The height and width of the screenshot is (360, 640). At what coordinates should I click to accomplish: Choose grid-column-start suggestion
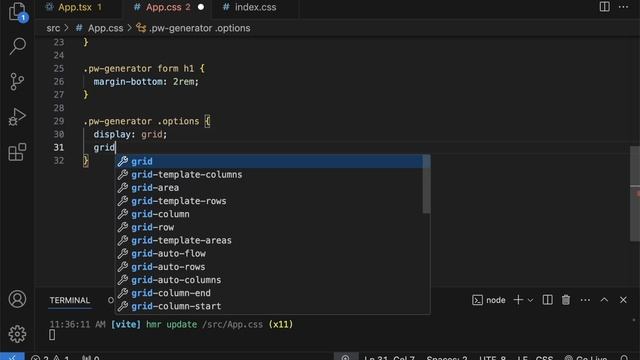[x=269, y=306]
